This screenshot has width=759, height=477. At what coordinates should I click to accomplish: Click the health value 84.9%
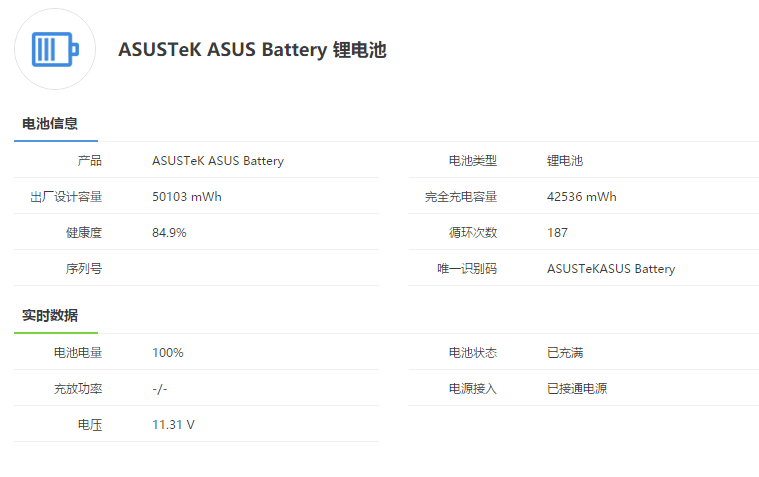tap(169, 233)
